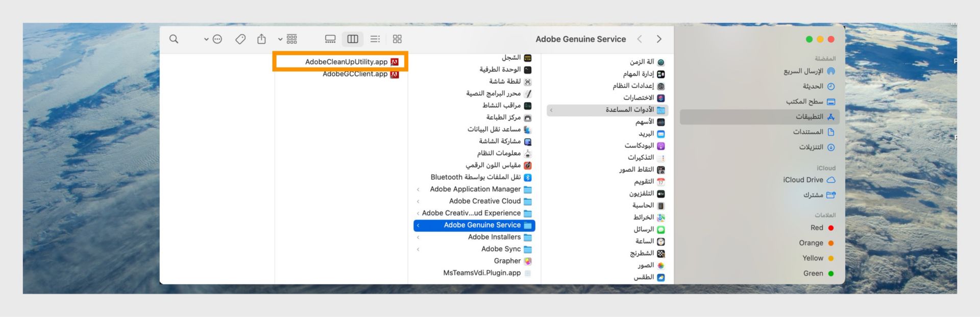980x317 pixels.
Task: Switch to gallery view
Action: pos(330,39)
